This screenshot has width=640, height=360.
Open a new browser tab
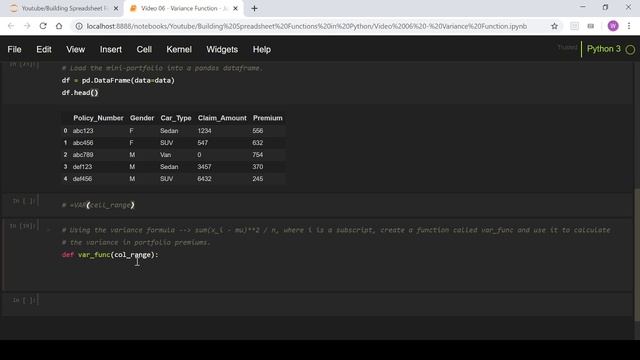click(254, 8)
